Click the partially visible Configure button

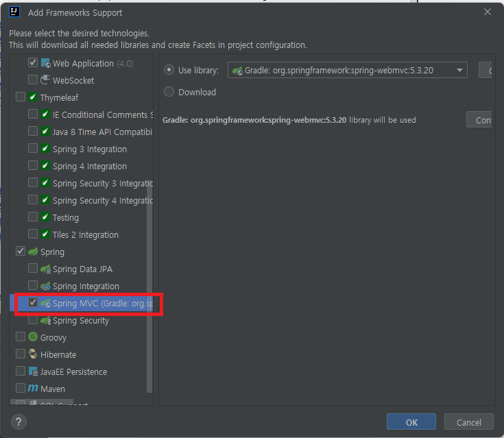click(479, 120)
